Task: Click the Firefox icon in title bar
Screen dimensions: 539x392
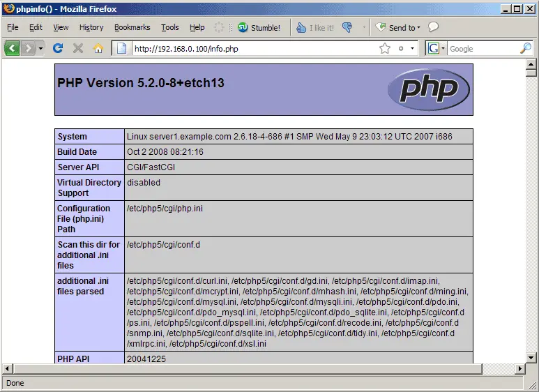Action: pyautogui.click(x=9, y=8)
